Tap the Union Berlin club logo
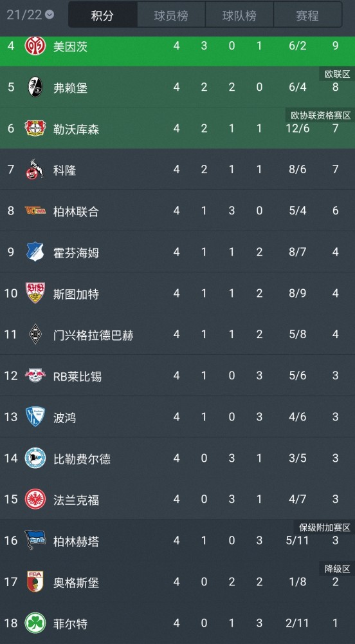Screen dimensions: 355x644 [x=35, y=211]
